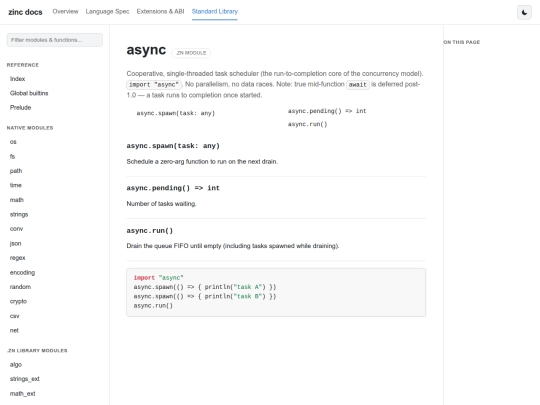540x405 pixels.
Task: Click the .ZN MODULE badge
Action: 191,53
